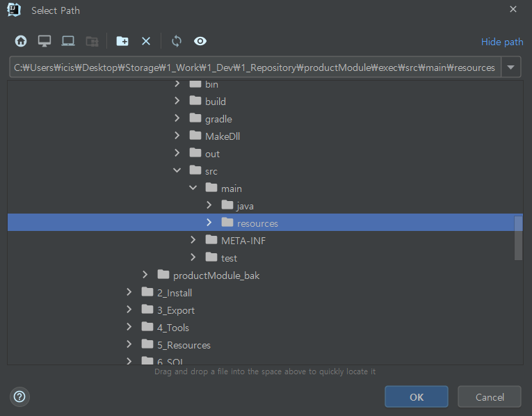Expand the 5_Resources folder
The image size is (532, 416).
129,344
